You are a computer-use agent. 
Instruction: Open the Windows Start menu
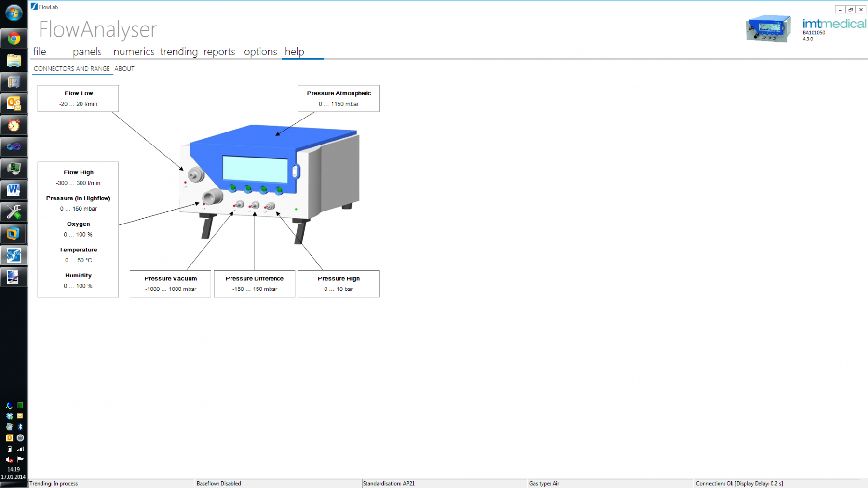pos(14,13)
